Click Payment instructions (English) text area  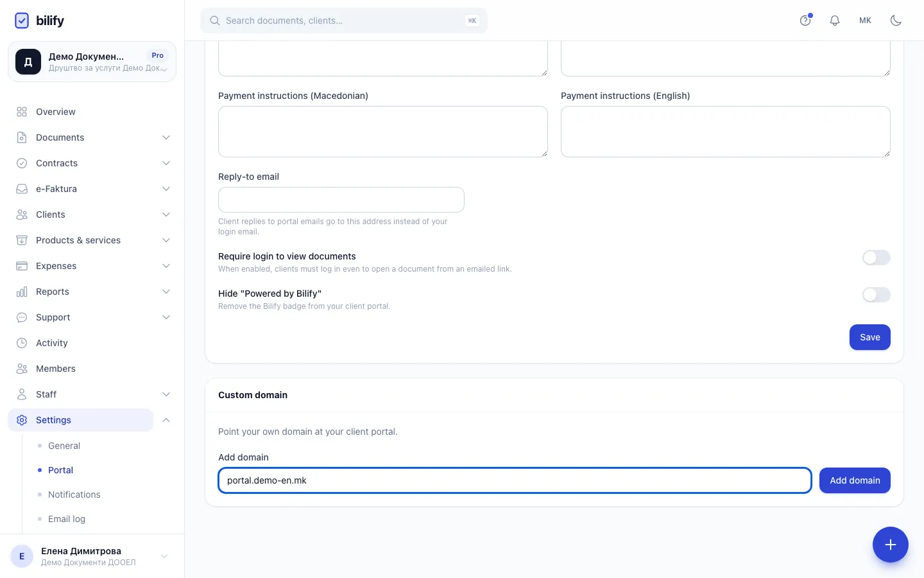(726, 132)
